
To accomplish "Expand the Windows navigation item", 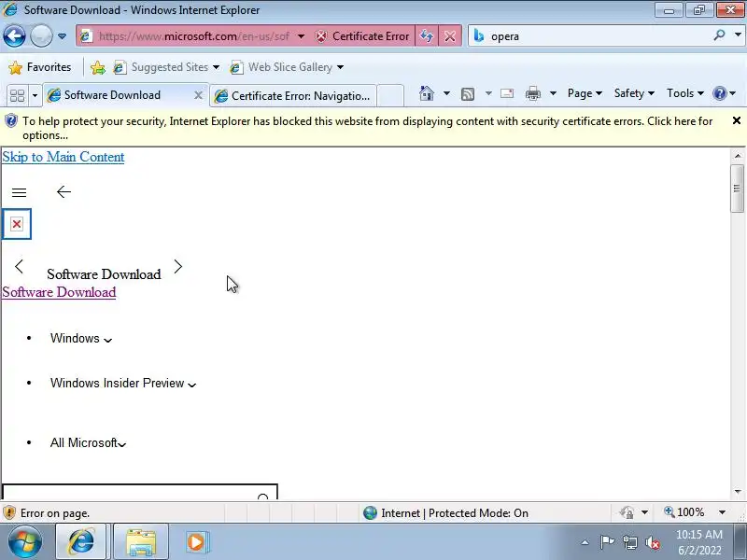I will click(x=81, y=339).
